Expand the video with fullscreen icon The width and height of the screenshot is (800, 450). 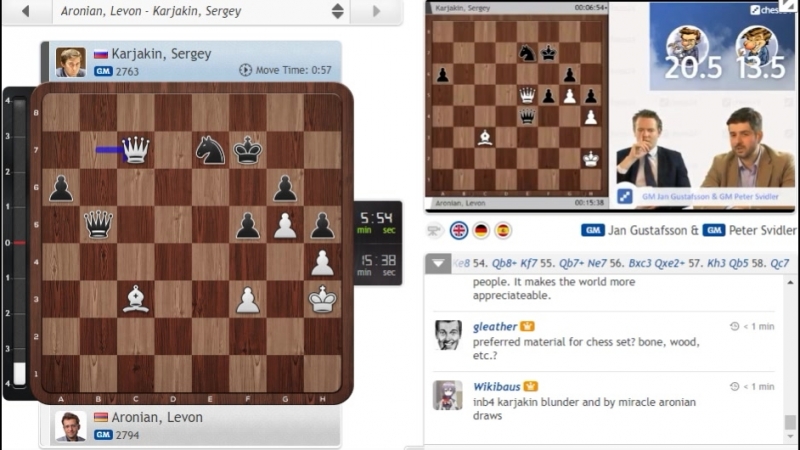click(x=625, y=196)
